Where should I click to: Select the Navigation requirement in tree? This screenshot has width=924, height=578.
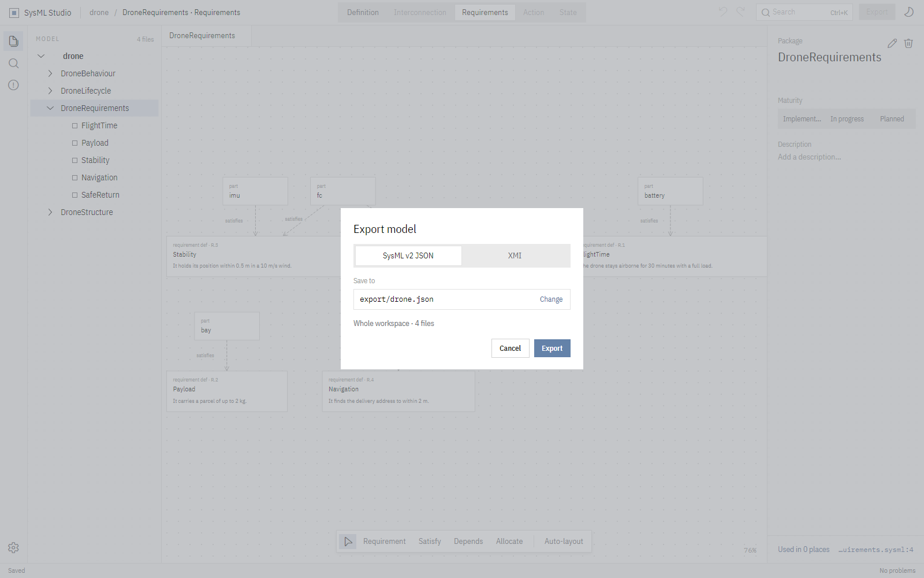pos(94,177)
